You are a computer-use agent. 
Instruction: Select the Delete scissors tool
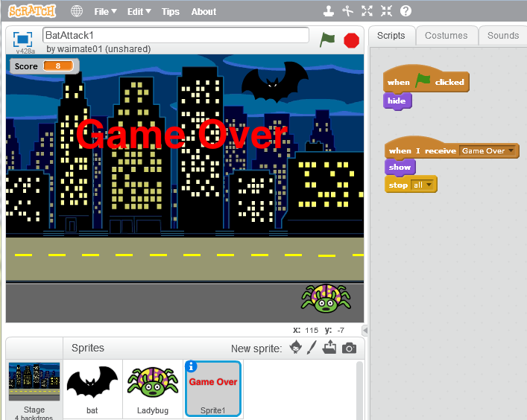click(x=348, y=11)
